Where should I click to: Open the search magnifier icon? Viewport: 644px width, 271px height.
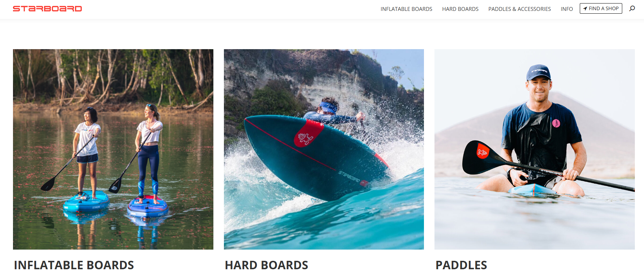click(x=632, y=8)
